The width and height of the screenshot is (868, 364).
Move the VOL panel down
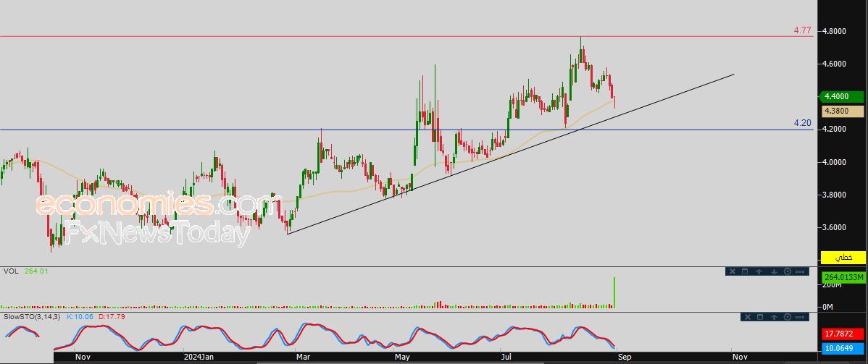[x=774, y=271]
